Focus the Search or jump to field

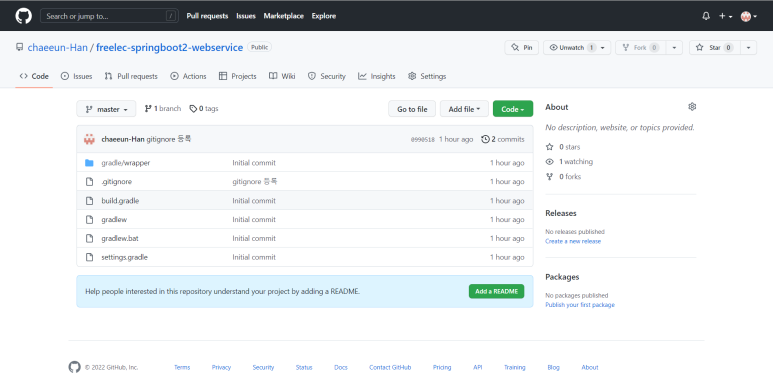(109, 16)
